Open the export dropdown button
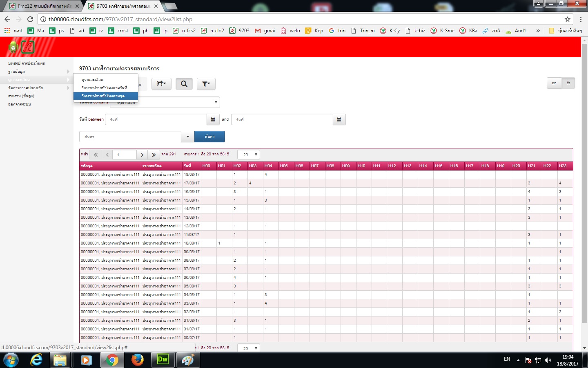This screenshot has height=368, width=588. click(161, 84)
